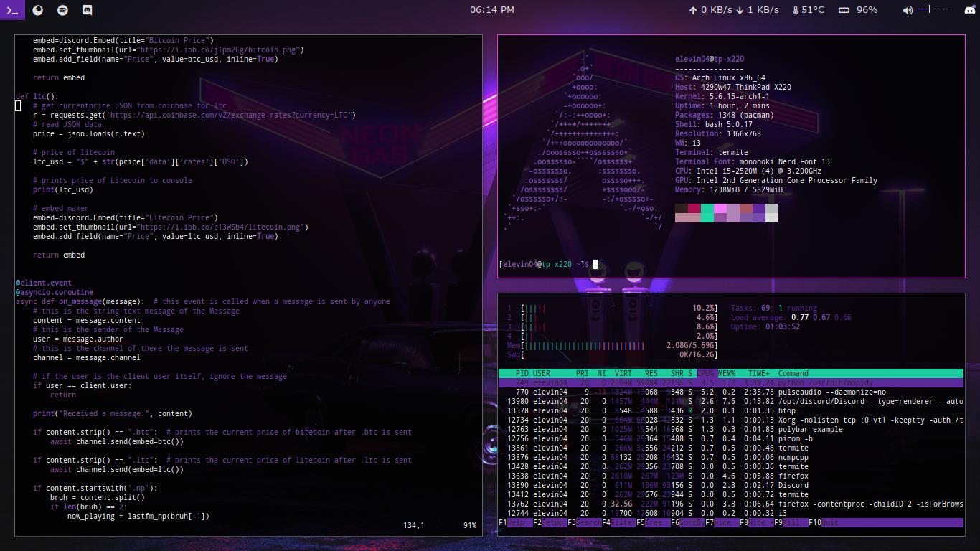Select the pulseaudio --daemonize=no process row

point(731,392)
